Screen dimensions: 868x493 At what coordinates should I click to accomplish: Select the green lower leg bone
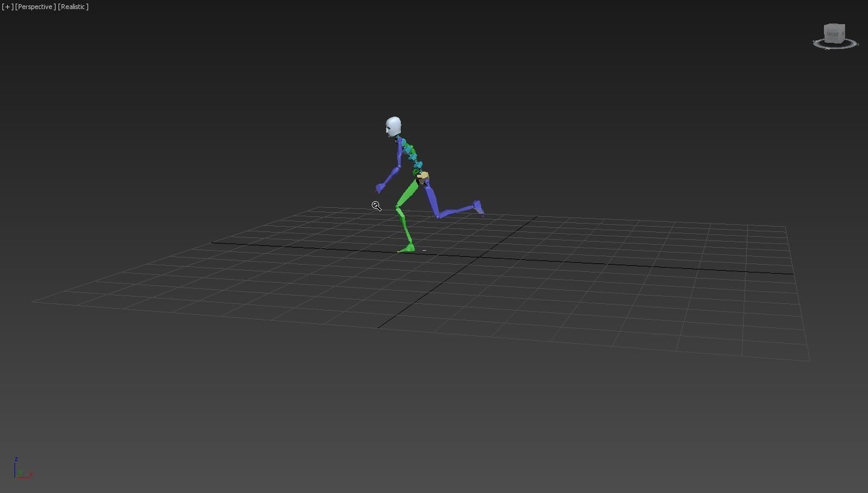[x=404, y=225]
